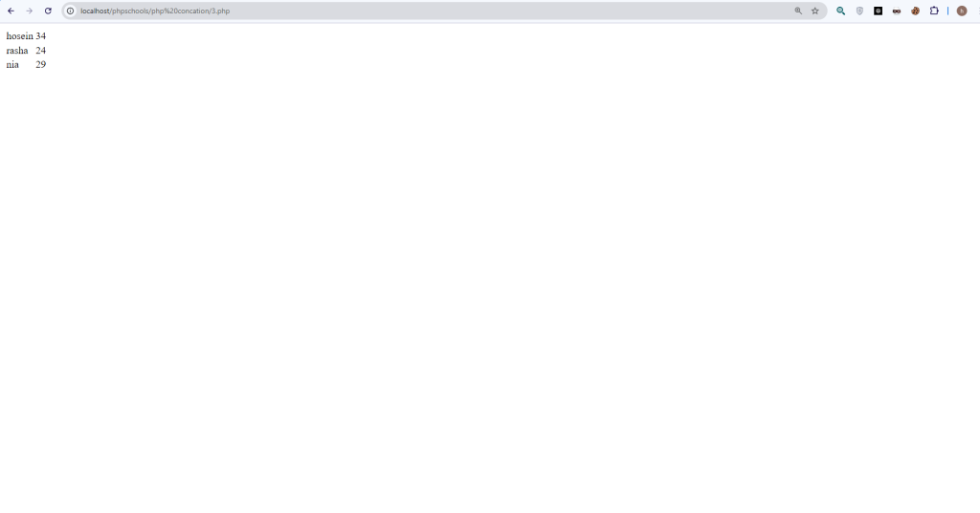The height and width of the screenshot is (513, 980).
Task: Click the value 29 next to nia
Action: (x=40, y=65)
